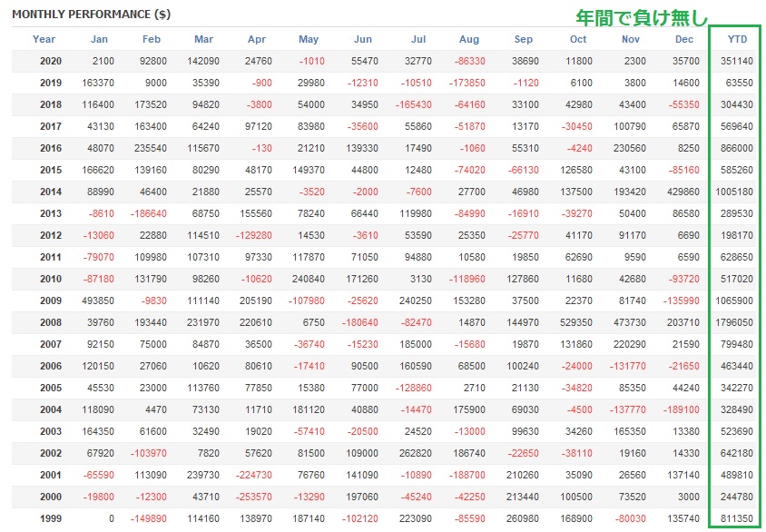Select the 2004 year row label
Image resolution: width=766 pixels, height=532 pixels.
pos(51,409)
